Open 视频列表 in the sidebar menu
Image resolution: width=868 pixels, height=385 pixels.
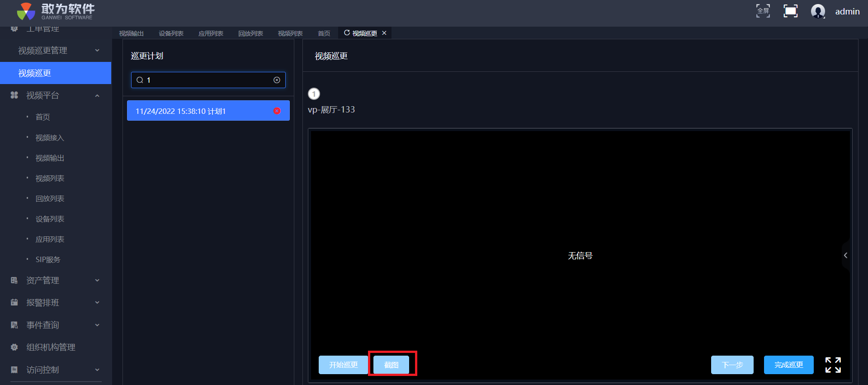(x=50, y=178)
